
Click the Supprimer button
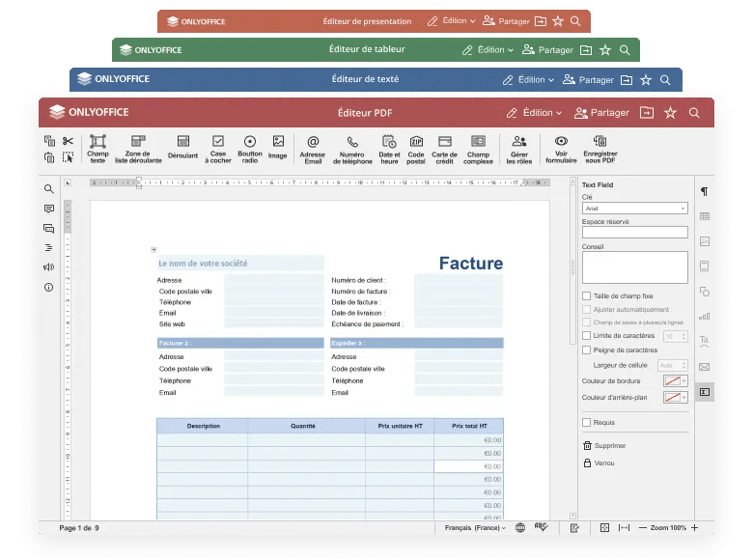(604, 446)
